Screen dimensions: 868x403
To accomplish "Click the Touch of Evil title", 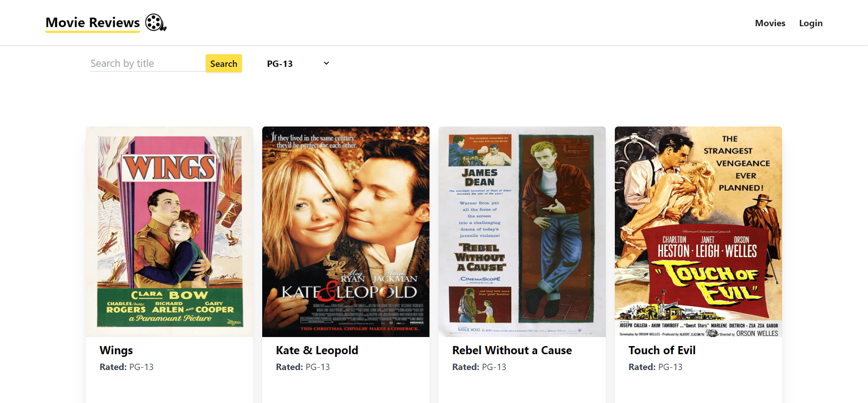I will coord(662,350).
